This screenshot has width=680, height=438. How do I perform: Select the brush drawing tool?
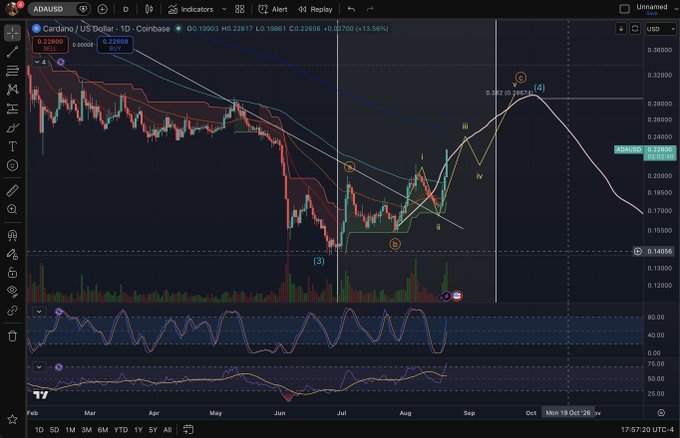pos(13,127)
